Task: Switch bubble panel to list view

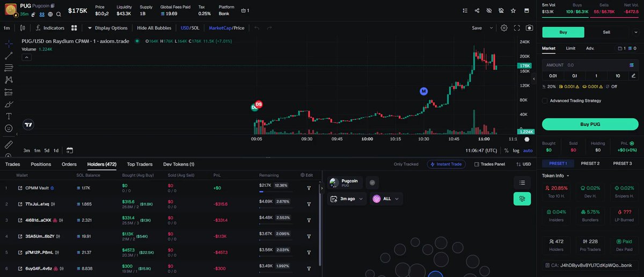Action: point(522,183)
